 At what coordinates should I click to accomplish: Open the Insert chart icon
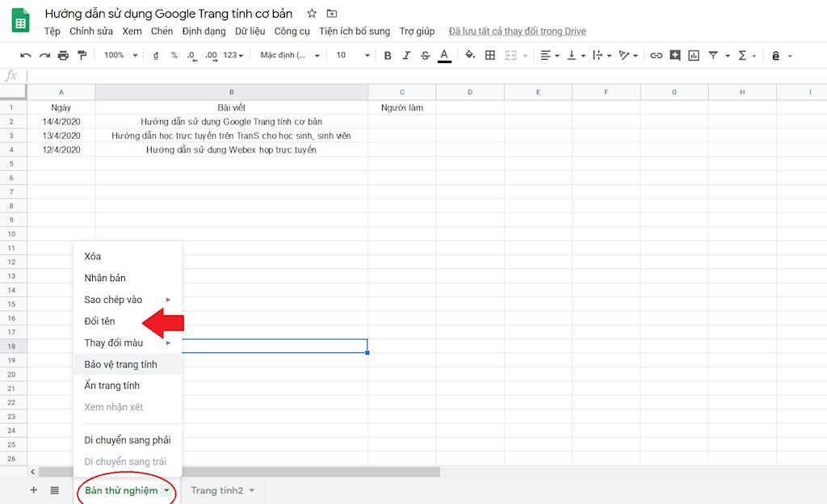[694, 55]
